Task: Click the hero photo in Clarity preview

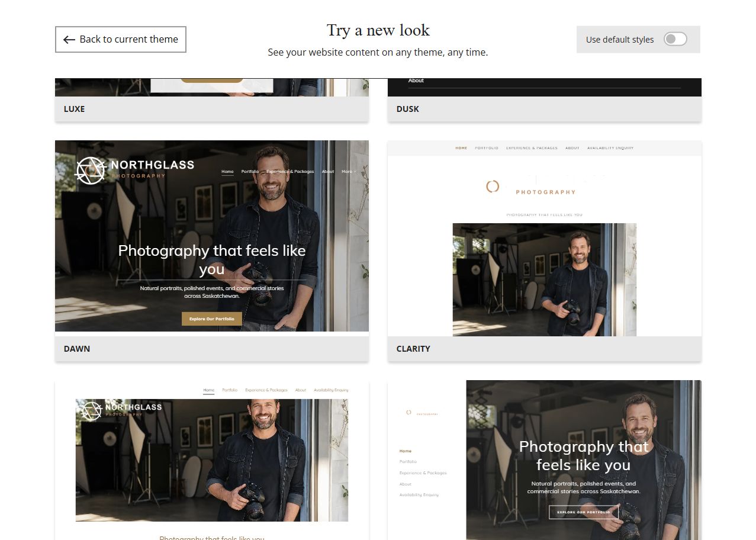Action: click(545, 279)
